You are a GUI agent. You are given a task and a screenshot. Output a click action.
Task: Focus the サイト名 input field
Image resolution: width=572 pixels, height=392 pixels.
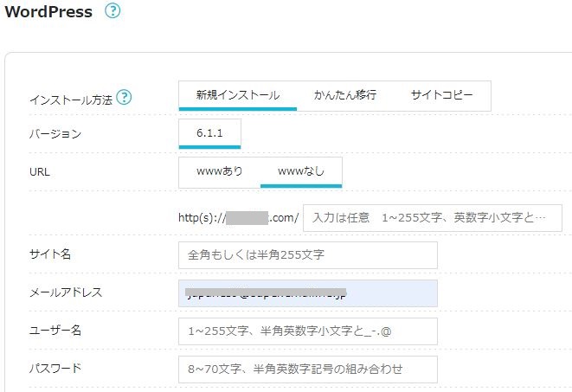tap(308, 255)
